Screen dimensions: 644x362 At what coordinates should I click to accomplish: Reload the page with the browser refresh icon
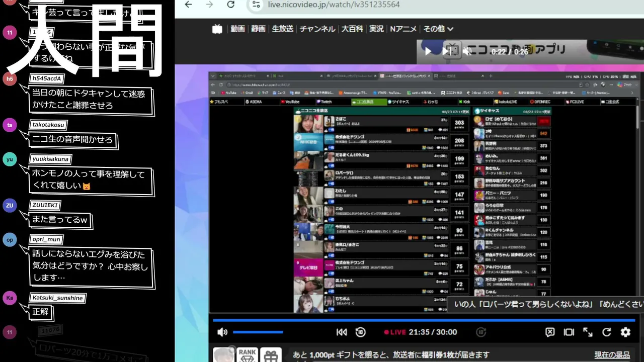(x=231, y=5)
